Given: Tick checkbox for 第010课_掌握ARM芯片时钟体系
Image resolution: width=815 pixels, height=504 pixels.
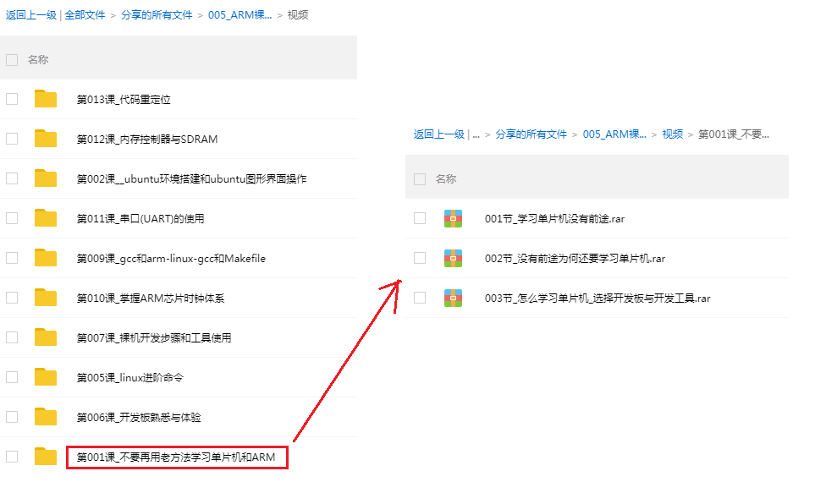Looking at the screenshot, I should coord(12,298).
